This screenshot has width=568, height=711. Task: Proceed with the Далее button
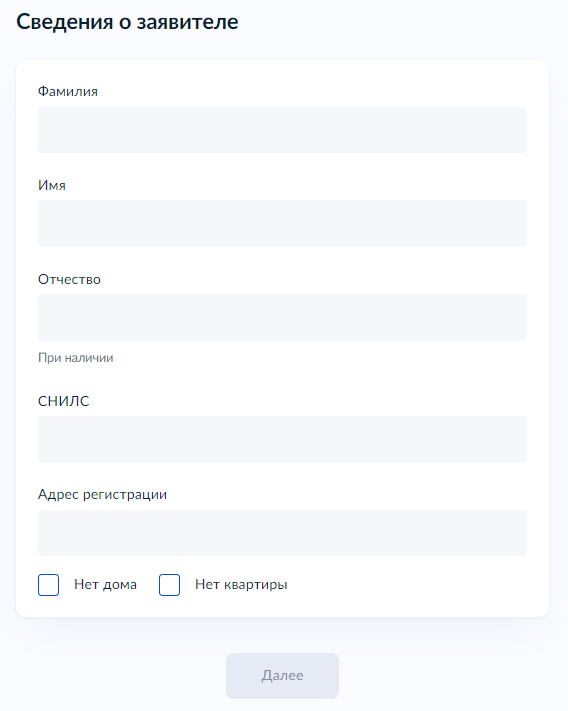282,676
